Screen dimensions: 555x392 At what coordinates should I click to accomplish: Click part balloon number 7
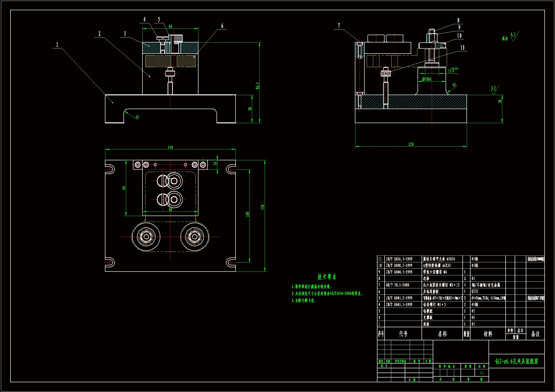tap(339, 26)
